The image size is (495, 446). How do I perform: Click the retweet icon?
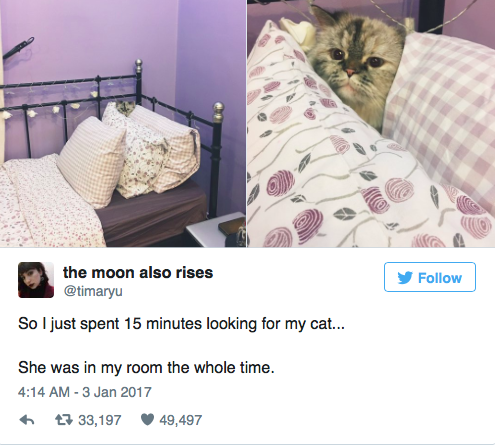[x=64, y=420]
